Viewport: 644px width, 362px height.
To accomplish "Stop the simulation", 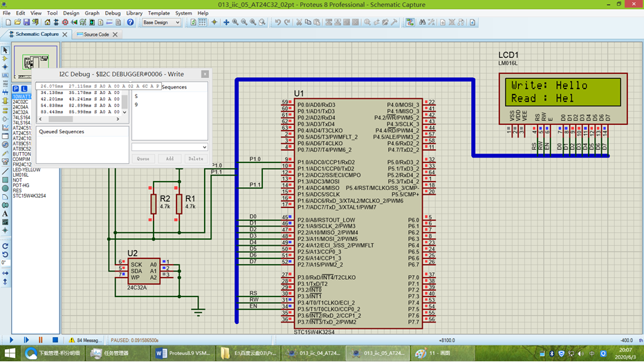I will pos(55,340).
